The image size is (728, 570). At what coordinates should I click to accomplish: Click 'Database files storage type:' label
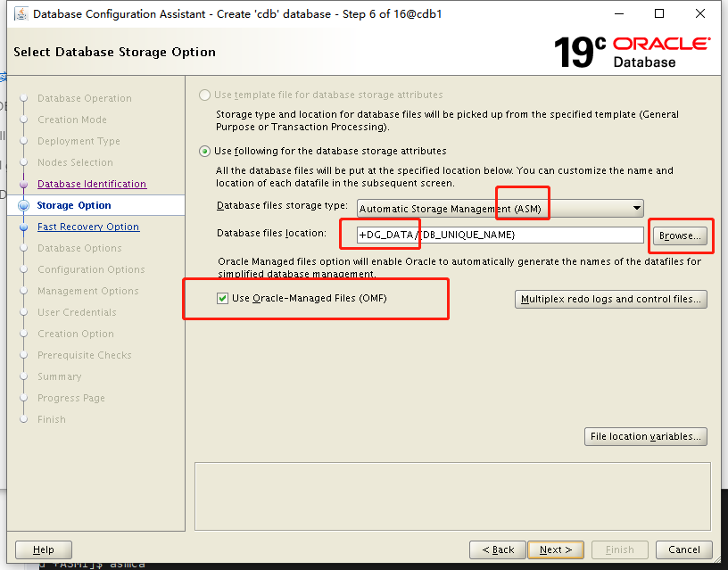(282, 206)
